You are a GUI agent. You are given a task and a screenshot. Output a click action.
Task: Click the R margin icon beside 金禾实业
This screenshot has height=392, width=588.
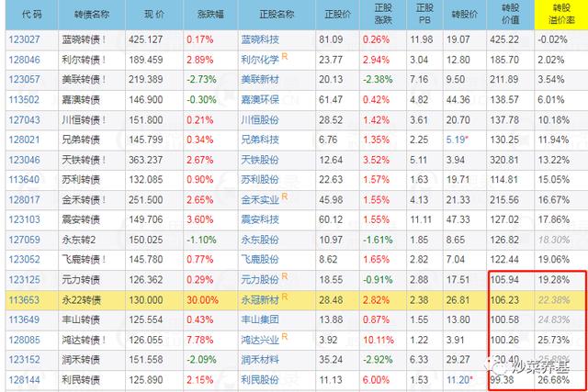point(285,196)
